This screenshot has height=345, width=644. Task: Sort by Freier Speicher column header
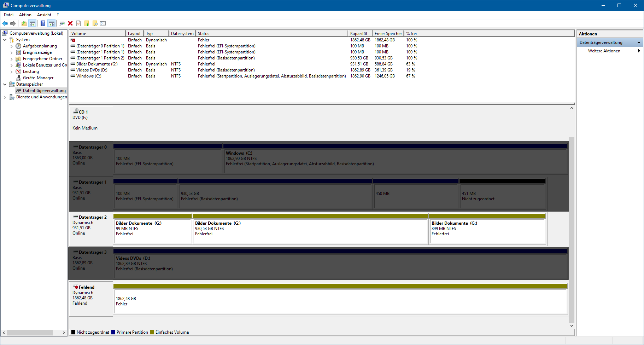click(x=388, y=34)
